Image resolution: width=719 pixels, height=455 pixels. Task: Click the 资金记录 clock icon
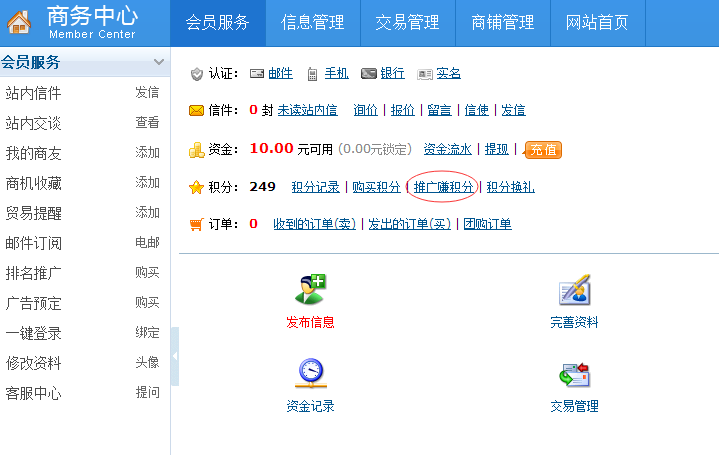point(310,373)
